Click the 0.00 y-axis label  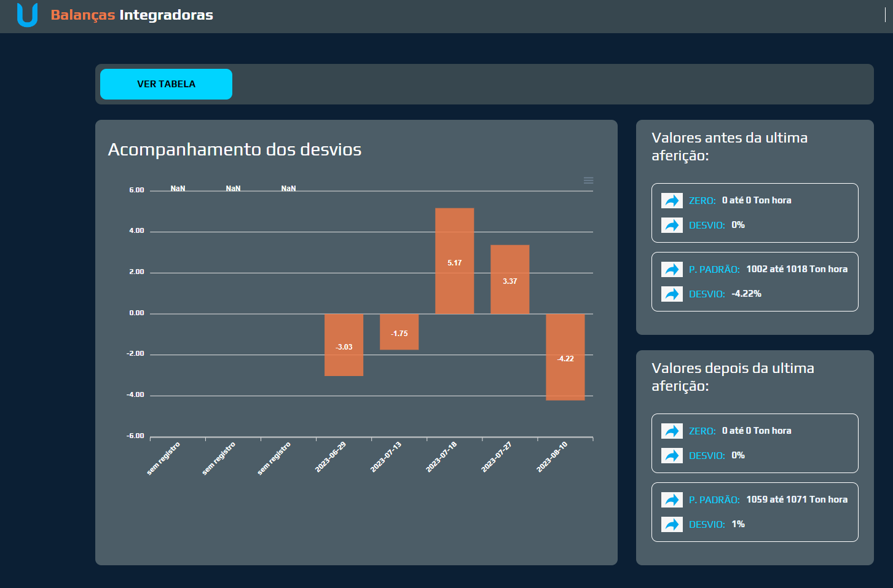(x=136, y=313)
